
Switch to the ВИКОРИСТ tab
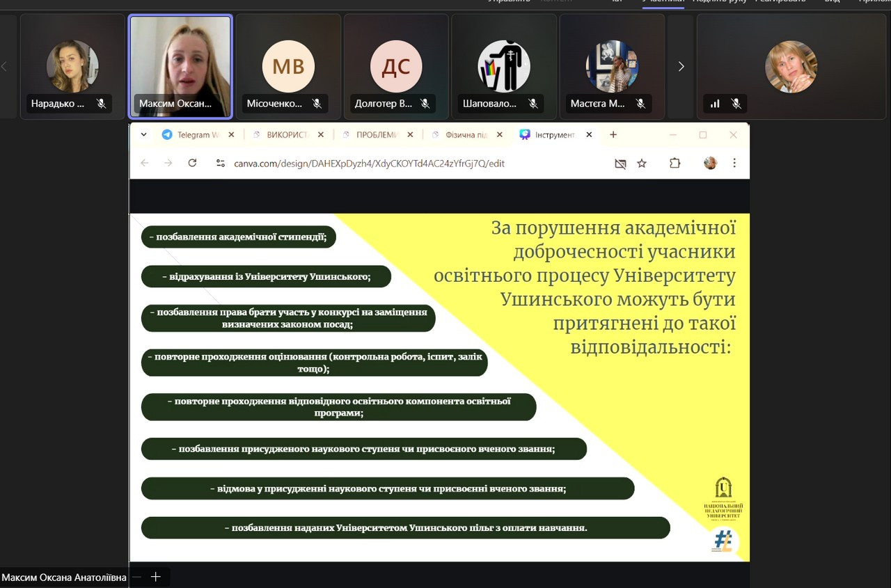288,135
